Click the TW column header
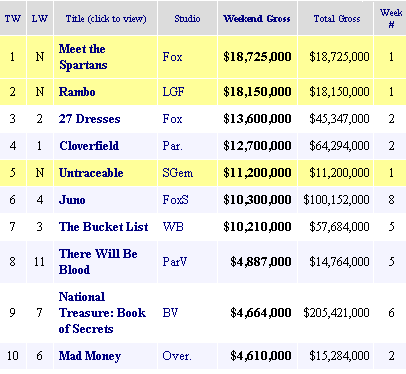Image resolution: width=406 pixels, height=374 pixels. coord(13,18)
